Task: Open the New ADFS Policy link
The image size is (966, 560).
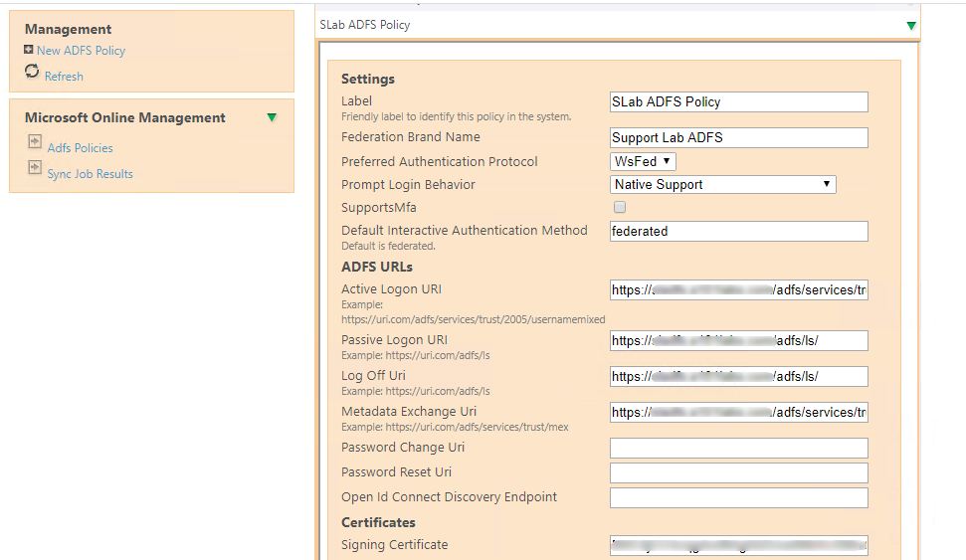Action: pyautogui.click(x=81, y=51)
